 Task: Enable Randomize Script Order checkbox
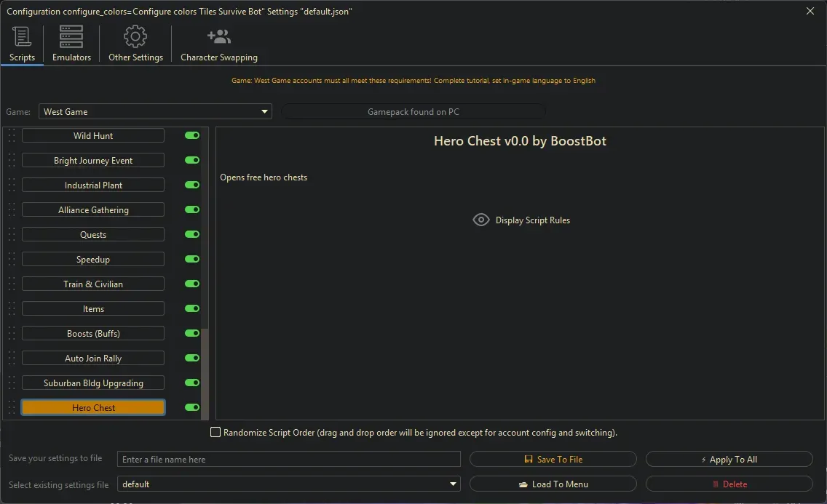215,432
